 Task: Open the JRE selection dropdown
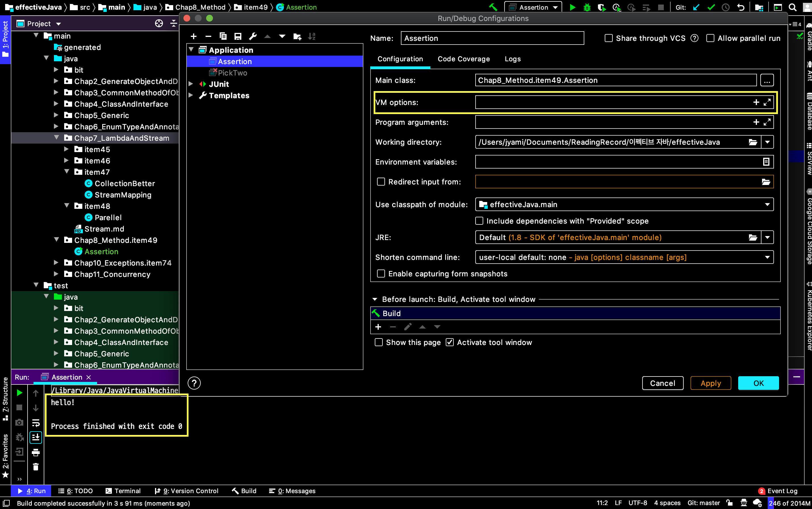pyautogui.click(x=768, y=237)
